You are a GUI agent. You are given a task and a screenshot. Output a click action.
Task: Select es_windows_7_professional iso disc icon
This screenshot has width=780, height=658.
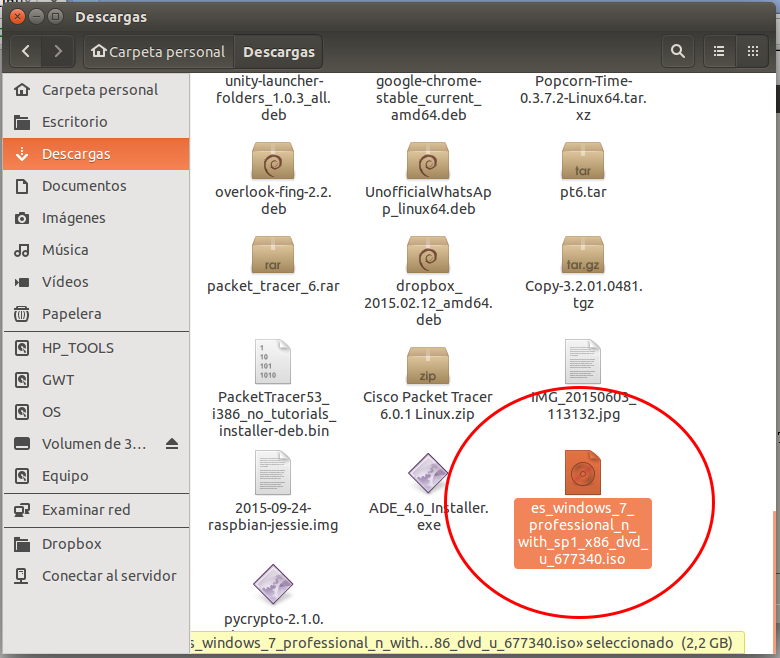(x=583, y=472)
